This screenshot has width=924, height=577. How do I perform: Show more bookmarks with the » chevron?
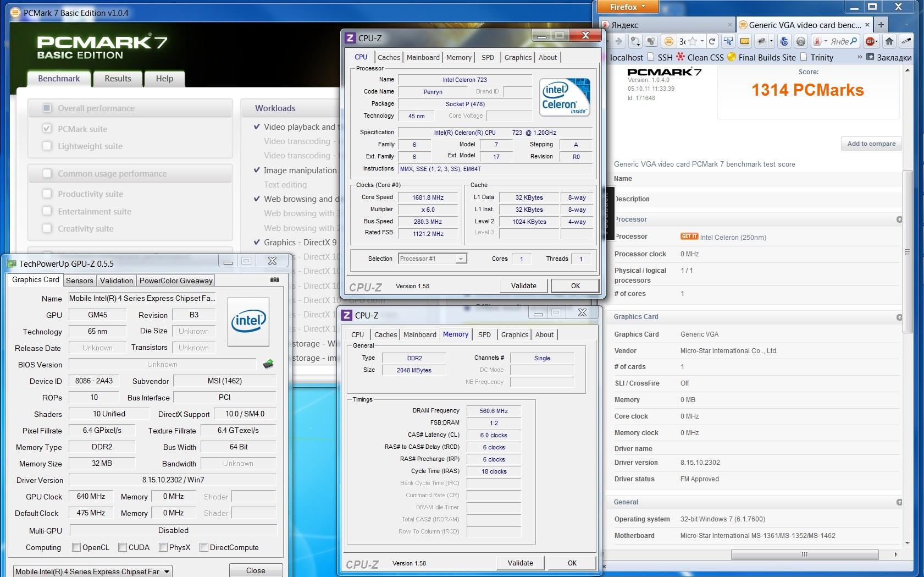click(x=860, y=57)
